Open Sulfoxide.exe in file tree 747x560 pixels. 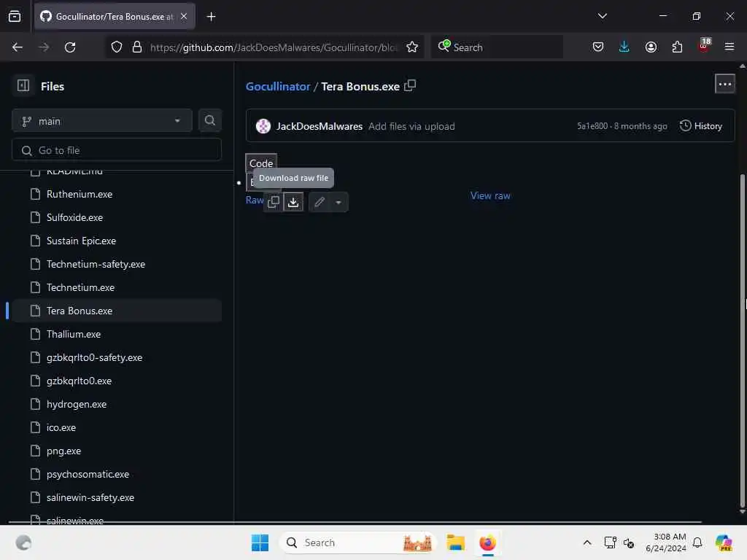pyautogui.click(x=117, y=217)
